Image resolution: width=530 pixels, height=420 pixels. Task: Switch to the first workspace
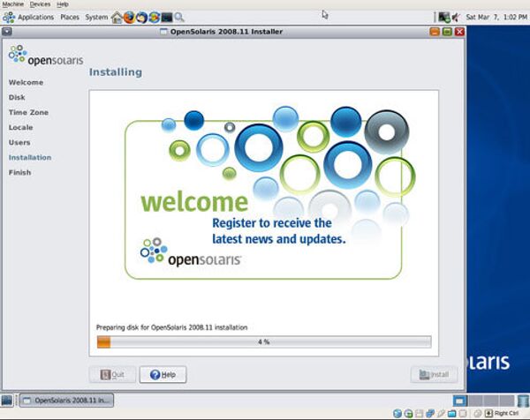pos(459,401)
